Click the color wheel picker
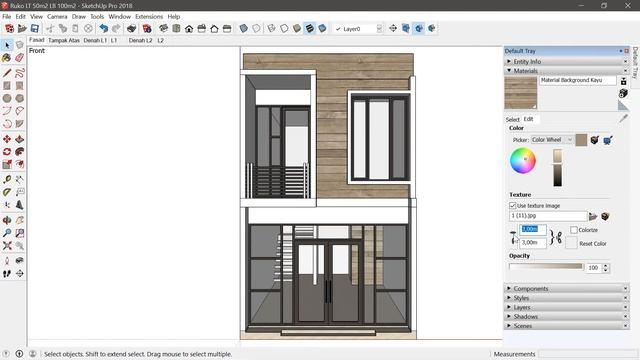Viewport: 640px width, 360px height. pyautogui.click(x=523, y=161)
